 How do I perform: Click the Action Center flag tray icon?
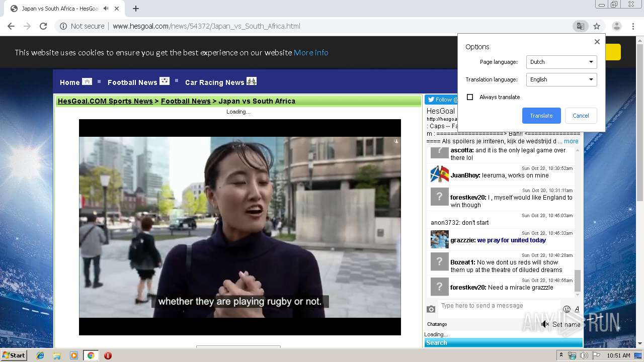[x=596, y=355]
